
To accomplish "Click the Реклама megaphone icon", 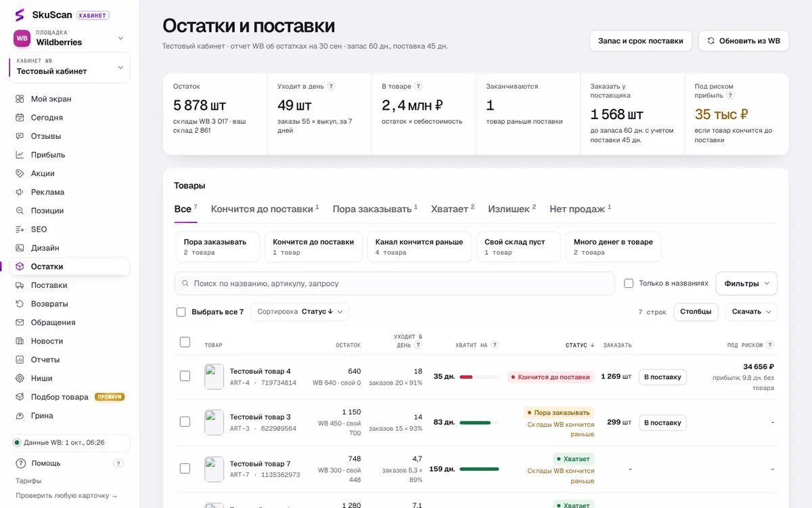I will (x=20, y=192).
